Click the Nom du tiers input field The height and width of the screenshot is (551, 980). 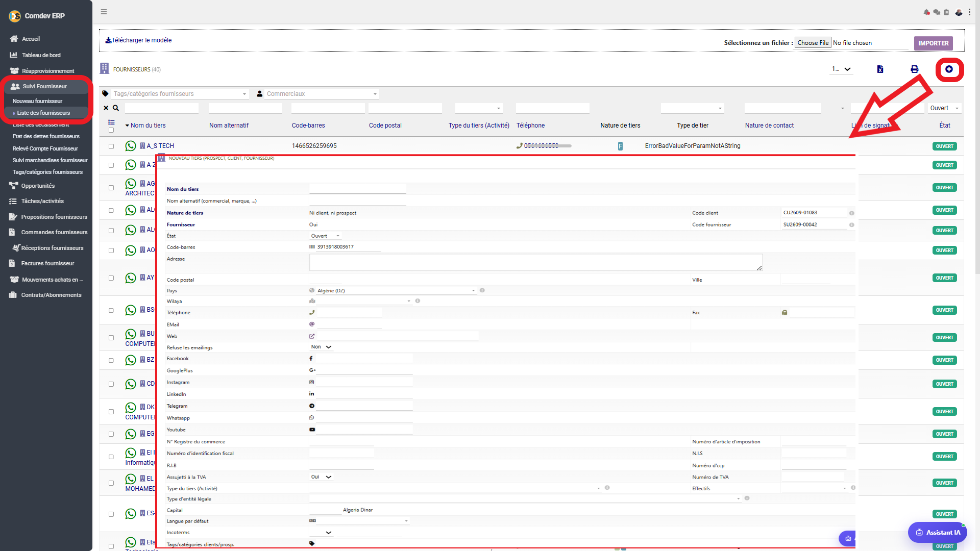(x=357, y=189)
